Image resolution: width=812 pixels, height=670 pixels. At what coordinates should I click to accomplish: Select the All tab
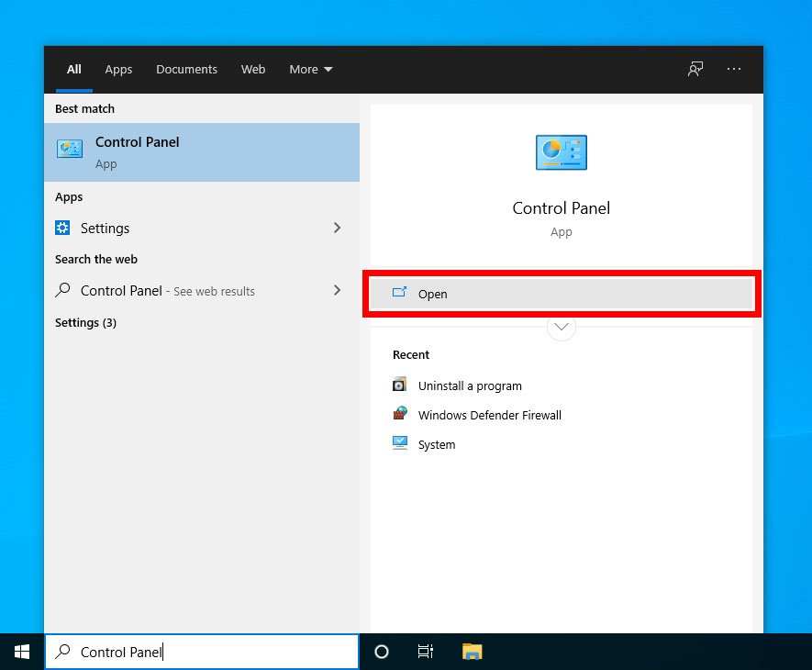74,70
